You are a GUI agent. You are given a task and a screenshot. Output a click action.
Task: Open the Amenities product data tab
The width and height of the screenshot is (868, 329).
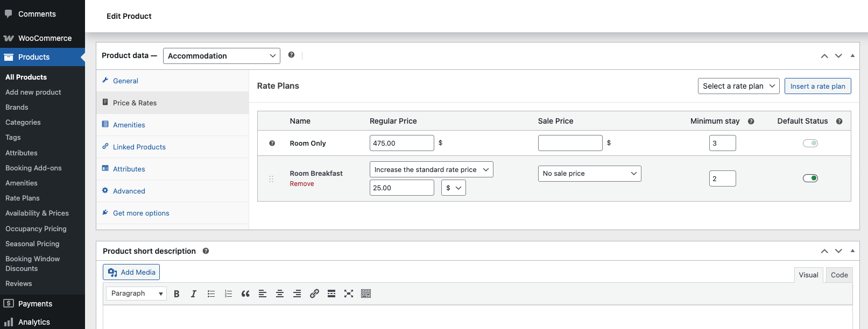129,125
